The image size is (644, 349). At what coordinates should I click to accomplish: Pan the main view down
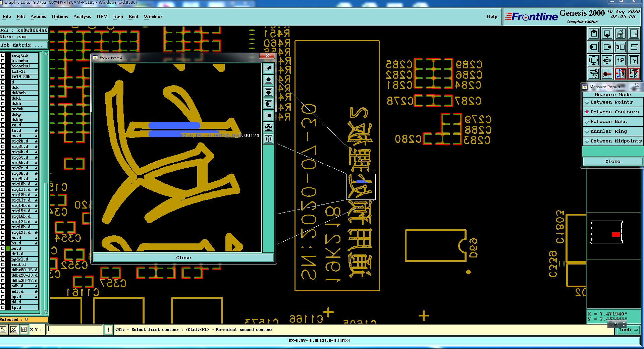pyautogui.click(x=607, y=34)
